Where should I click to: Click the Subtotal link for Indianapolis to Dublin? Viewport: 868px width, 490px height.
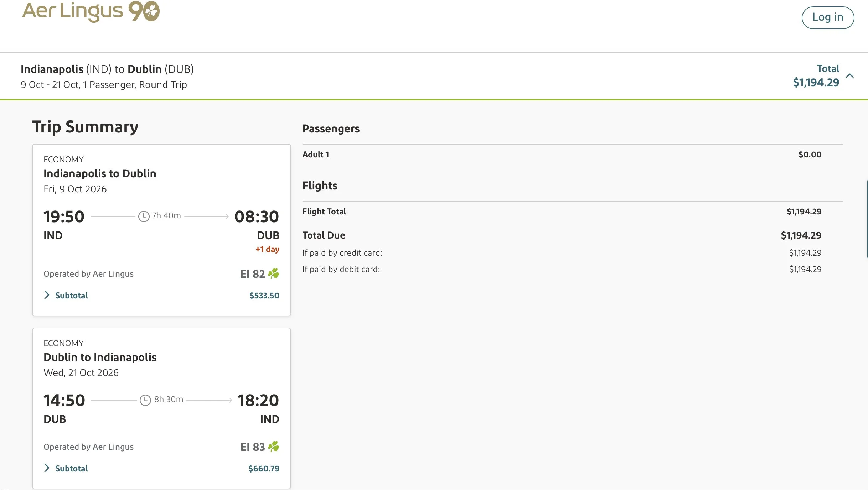[x=71, y=296]
